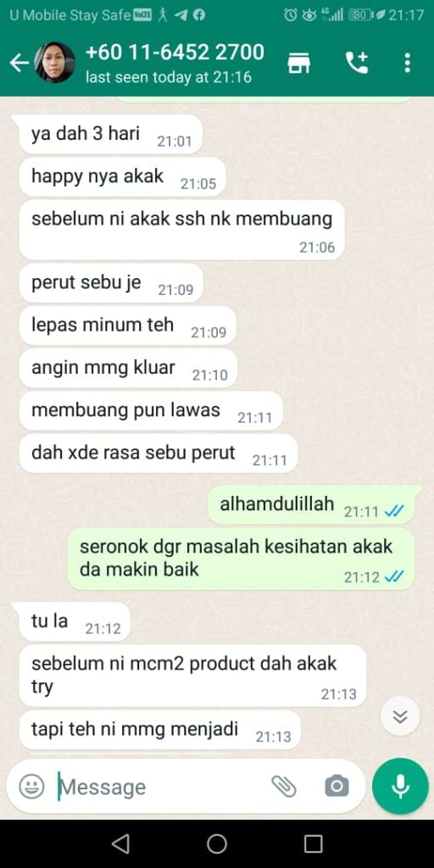
Task: Tap the "sebelum ni akak ssh nk membuang" message
Action: click(x=181, y=229)
